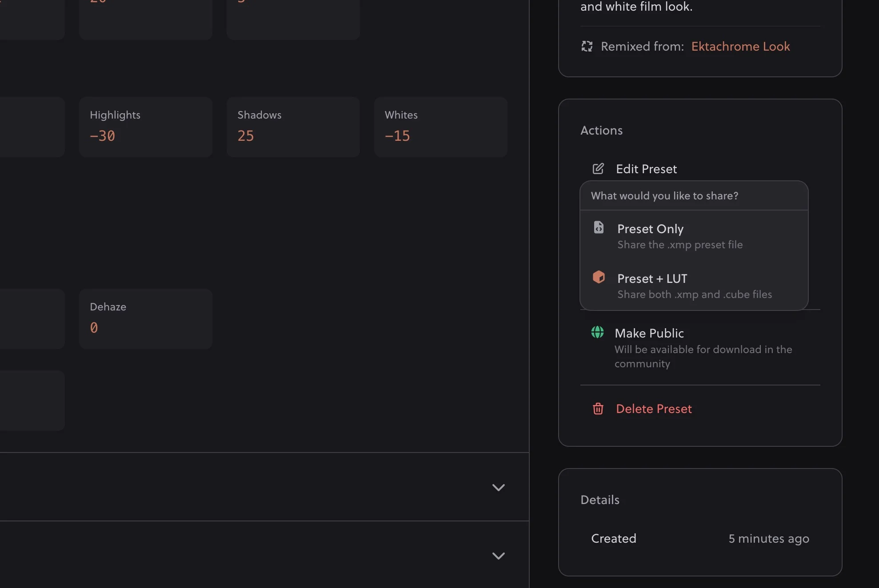Click the .xmp file icon next to Preset Only
The height and width of the screenshot is (588, 879).
coord(599,227)
